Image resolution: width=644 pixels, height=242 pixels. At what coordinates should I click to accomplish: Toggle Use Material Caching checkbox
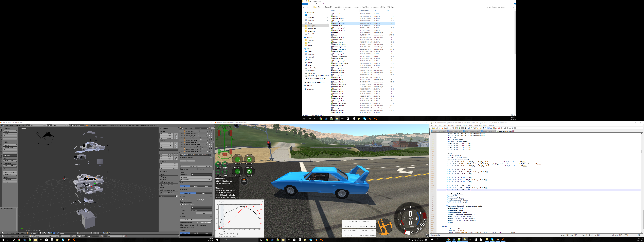coord(181,205)
